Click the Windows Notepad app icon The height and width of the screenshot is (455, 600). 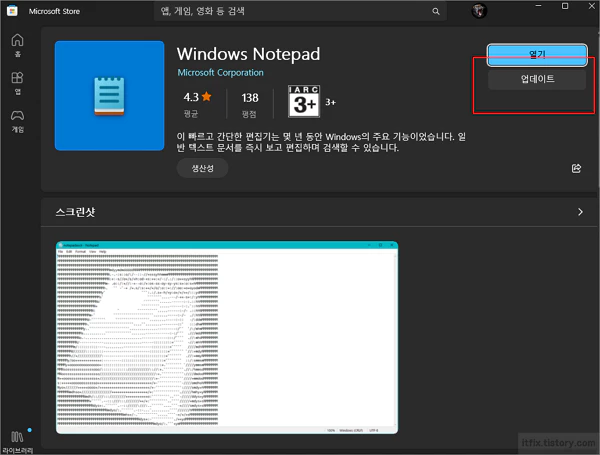coord(109,96)
